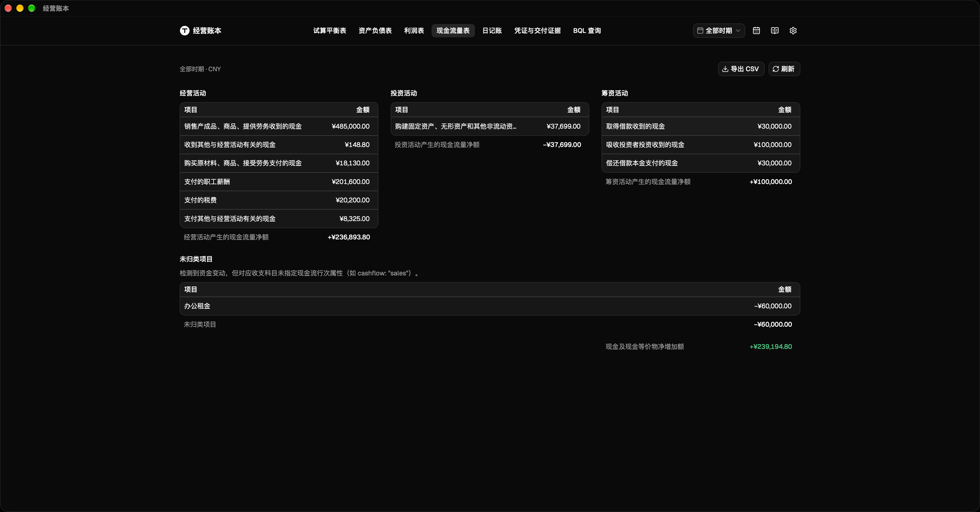The width and height of the screenshot is (980, 512).
Task: Select row 收到其他与经营活动有关的现金
Action: click(x=278, y=144)
